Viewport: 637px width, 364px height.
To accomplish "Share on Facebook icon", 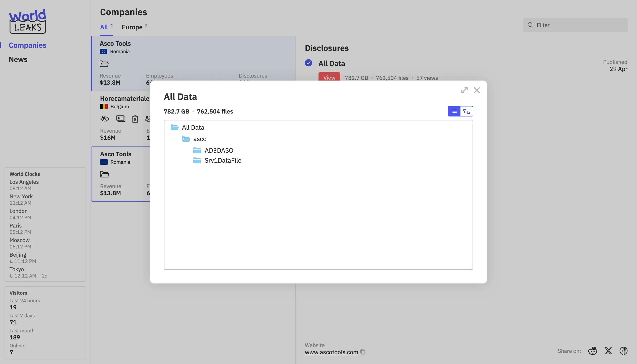I will (x=624, y=351).
